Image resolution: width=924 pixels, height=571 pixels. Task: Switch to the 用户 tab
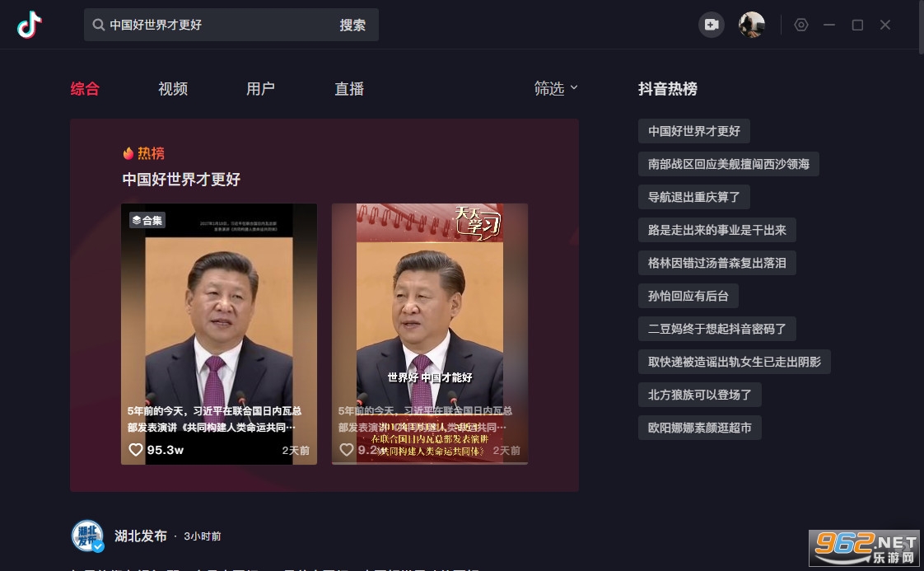[x=260, y=88]
